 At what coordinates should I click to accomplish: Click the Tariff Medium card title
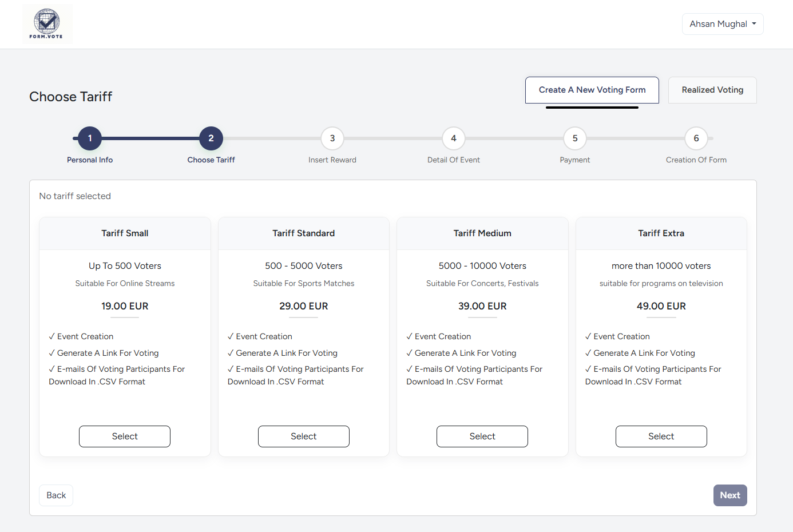click(x=482, y=233)
